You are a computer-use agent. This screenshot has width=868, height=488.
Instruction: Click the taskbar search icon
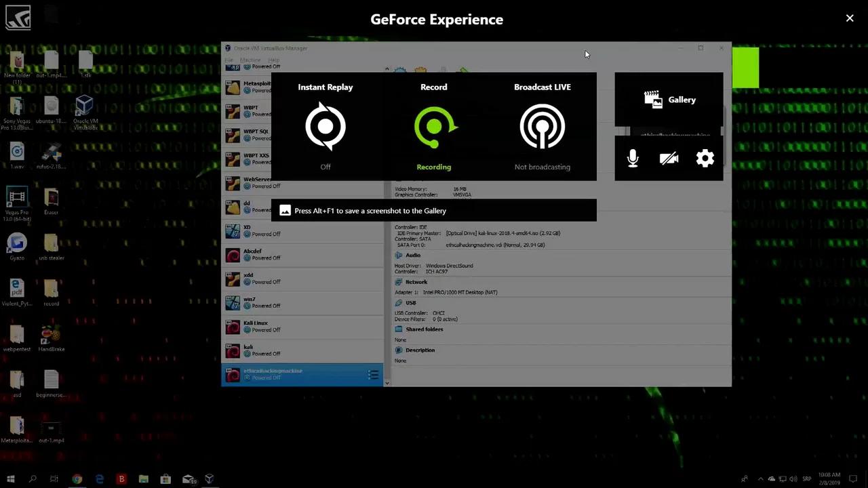click(x=32, y=479)
